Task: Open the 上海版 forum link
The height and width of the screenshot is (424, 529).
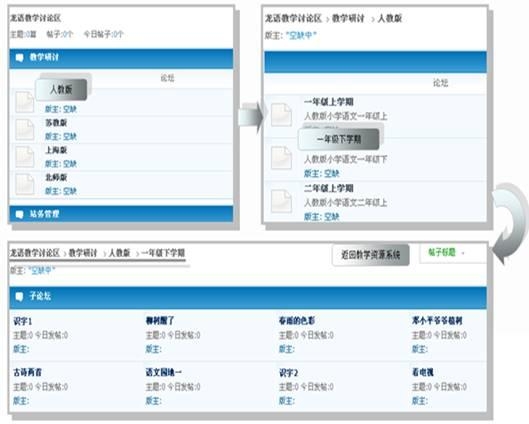Action: (56, 150)
